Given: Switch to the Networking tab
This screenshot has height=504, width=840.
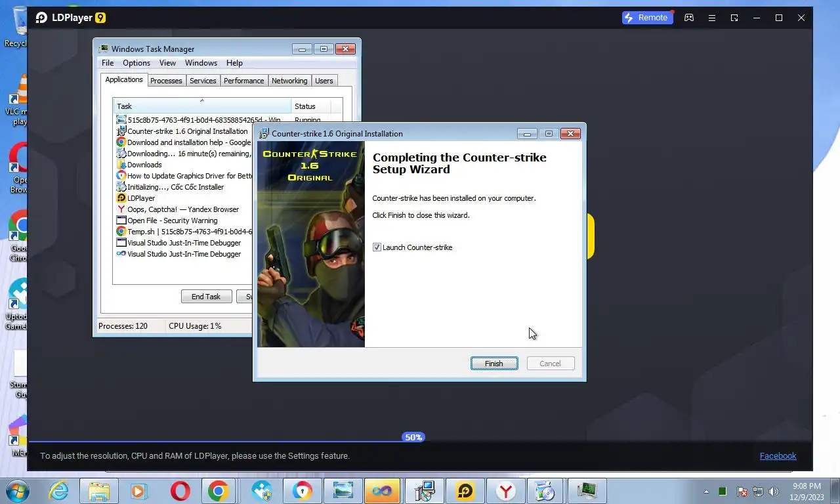Looking at the screenshot, I should point(289,81).
